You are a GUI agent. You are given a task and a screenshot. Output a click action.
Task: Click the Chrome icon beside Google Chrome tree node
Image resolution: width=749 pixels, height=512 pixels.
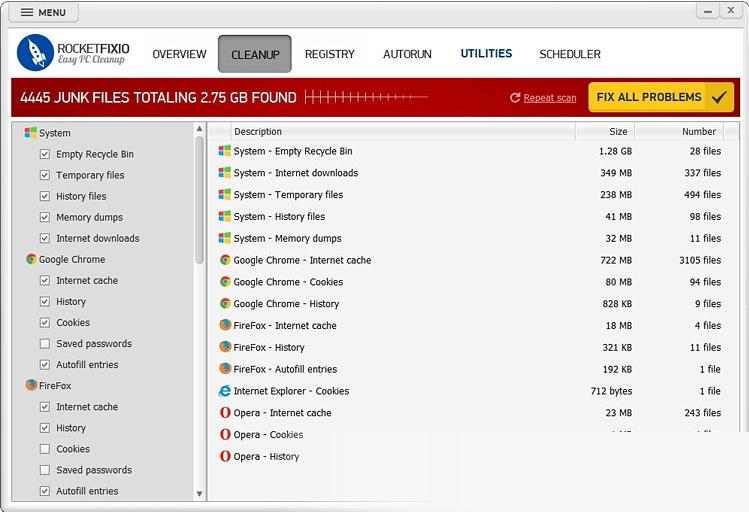click(32, 259)
